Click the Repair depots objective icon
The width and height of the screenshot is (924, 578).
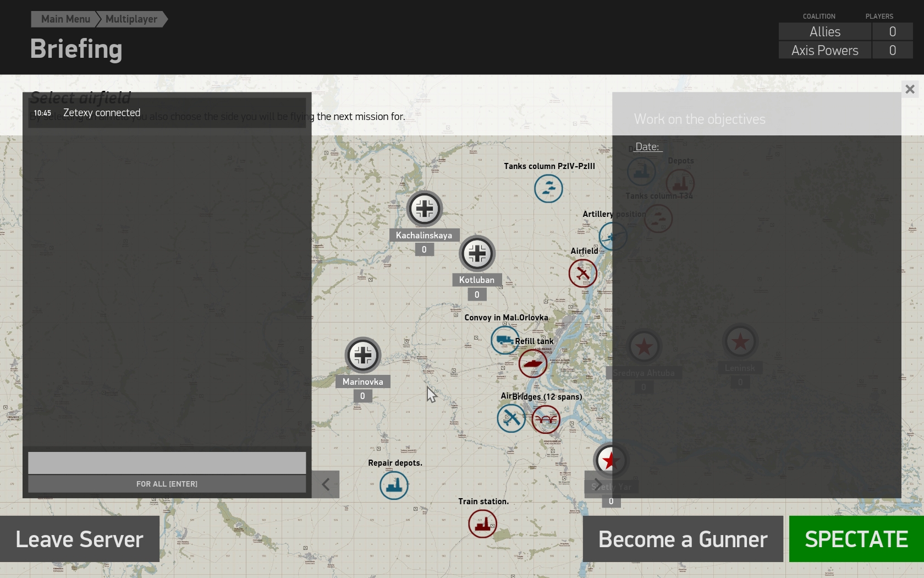click(x=394, y=485)
